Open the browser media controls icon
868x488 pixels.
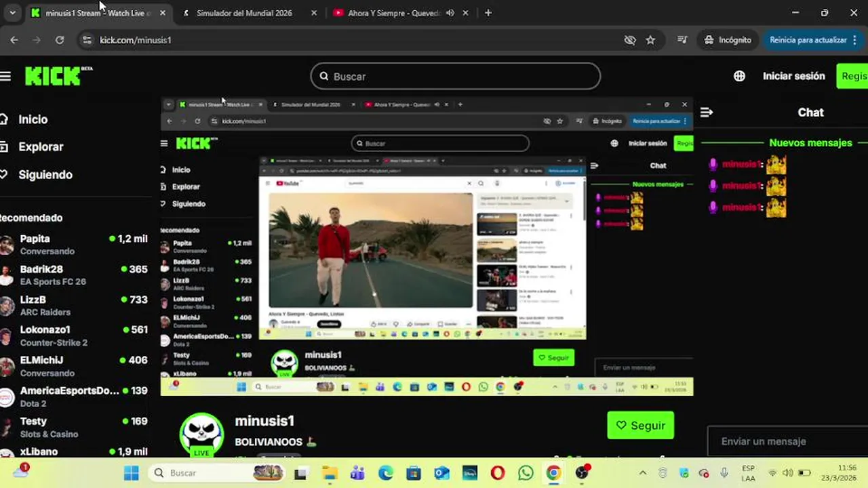pos(683,40)
